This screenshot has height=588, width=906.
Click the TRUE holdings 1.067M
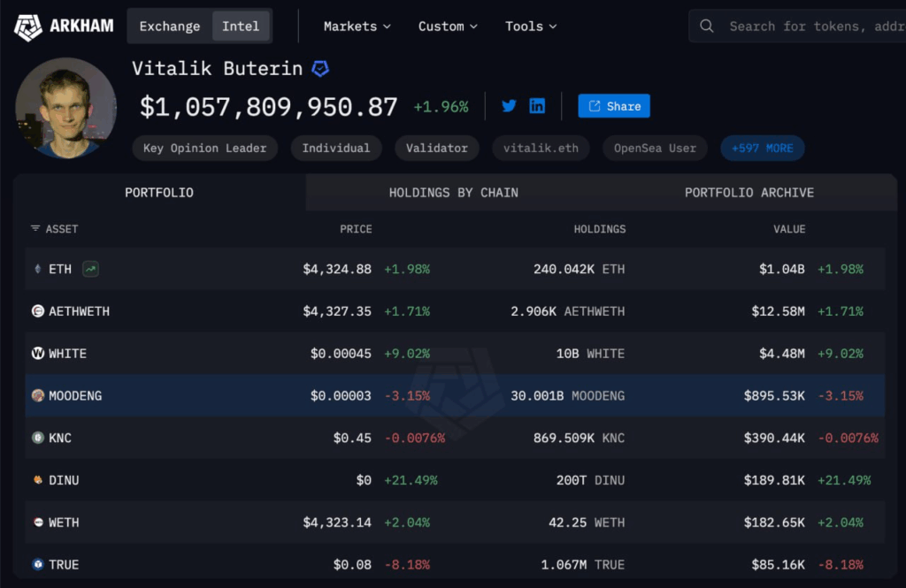564,564
